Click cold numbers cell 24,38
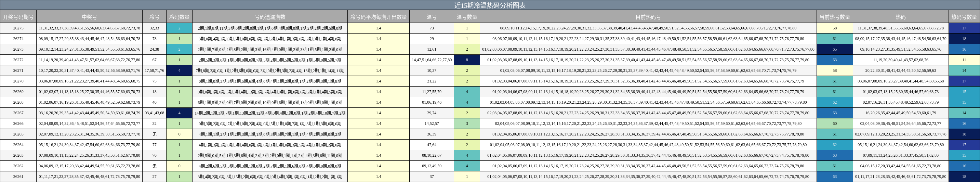980x182 pixels. coord(155,50)
